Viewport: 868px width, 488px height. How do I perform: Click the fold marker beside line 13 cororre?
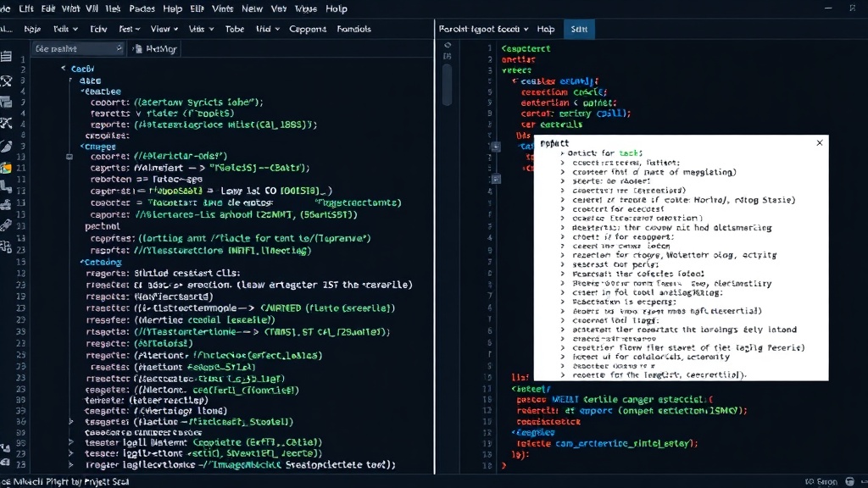click(70, 157)
